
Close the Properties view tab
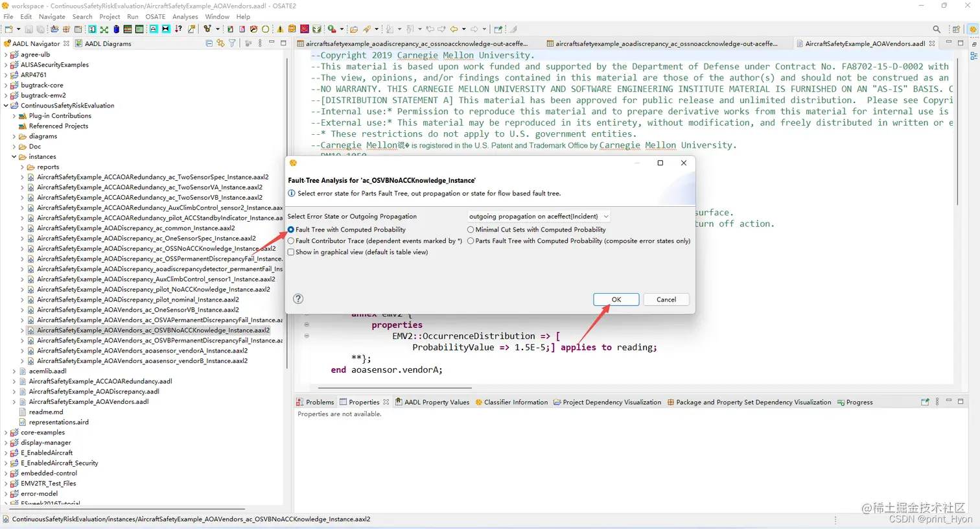pyautogui.click(x=386, y=402)
